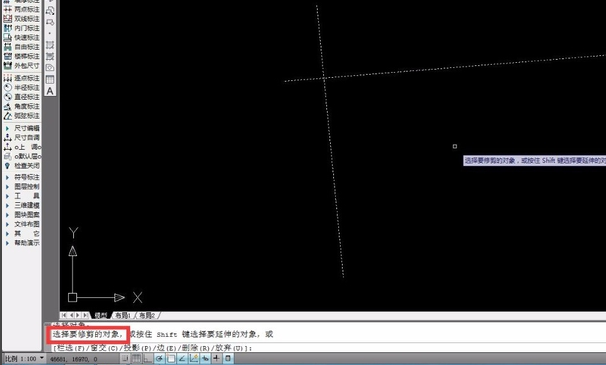The width and height of the screenshot is (606, 365).
Task: Toggle dynamic UCS in status bar
Action: pos(193,358)
